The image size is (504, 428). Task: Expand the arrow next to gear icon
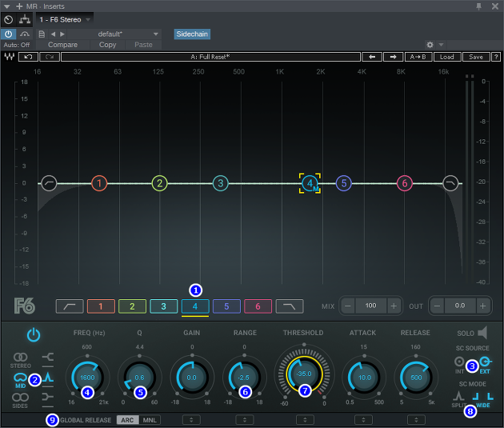coord(441,45)
